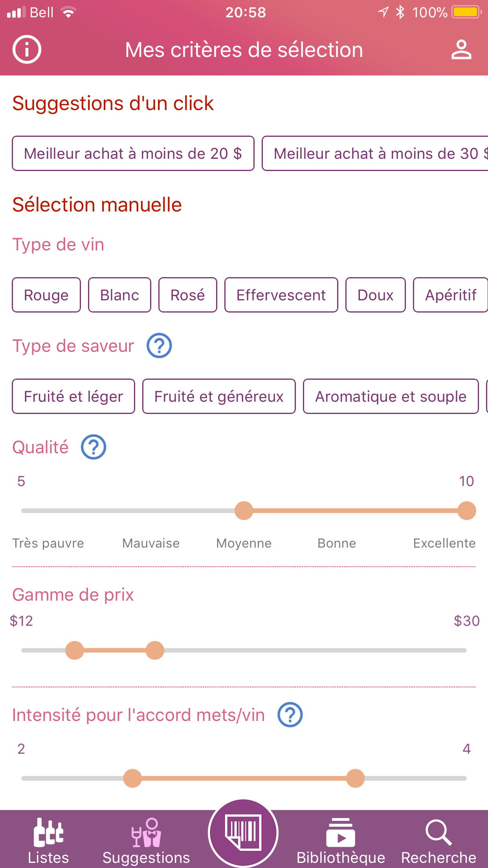Pick the Aromatique et souple flavor
The image size is (488, 868).
391,396
